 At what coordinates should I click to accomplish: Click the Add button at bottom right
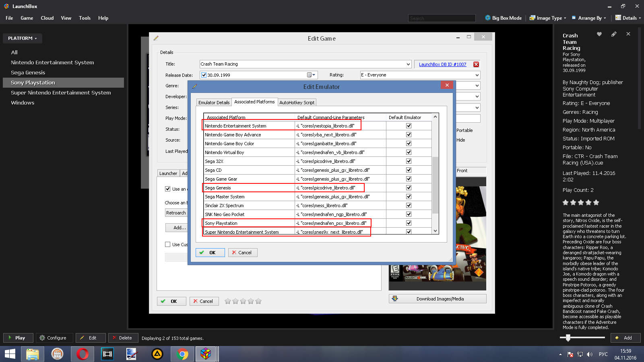[625, 338]
